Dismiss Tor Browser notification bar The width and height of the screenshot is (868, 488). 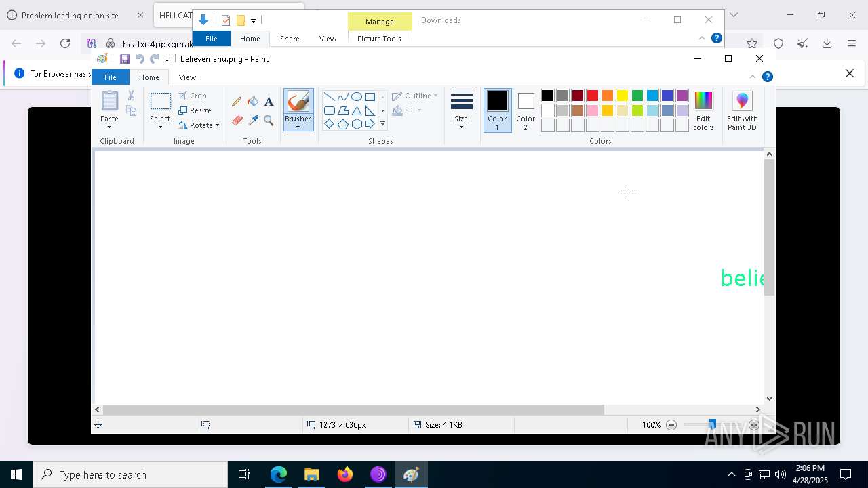coord(849,73)
